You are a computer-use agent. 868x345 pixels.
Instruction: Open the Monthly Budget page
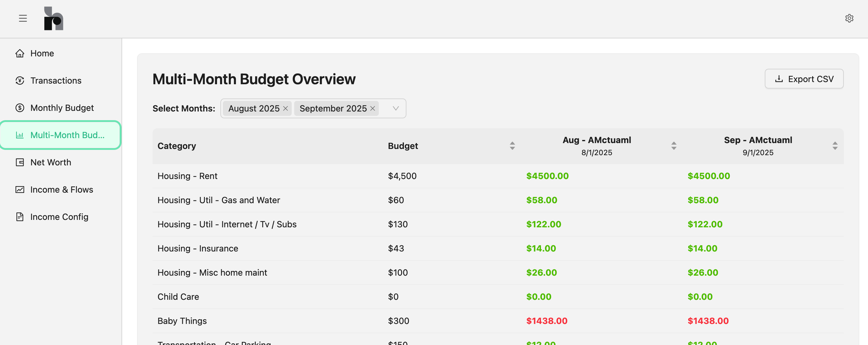62,108
